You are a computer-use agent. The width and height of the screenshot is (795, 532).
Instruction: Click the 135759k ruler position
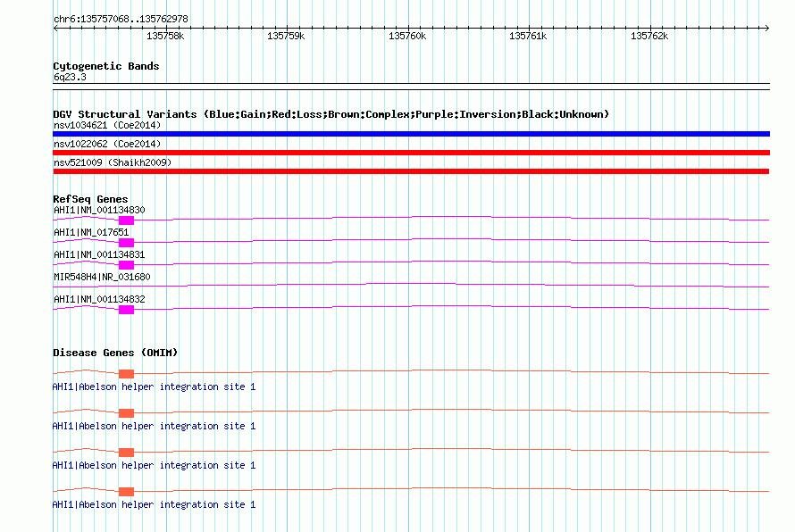pos(286,36)
